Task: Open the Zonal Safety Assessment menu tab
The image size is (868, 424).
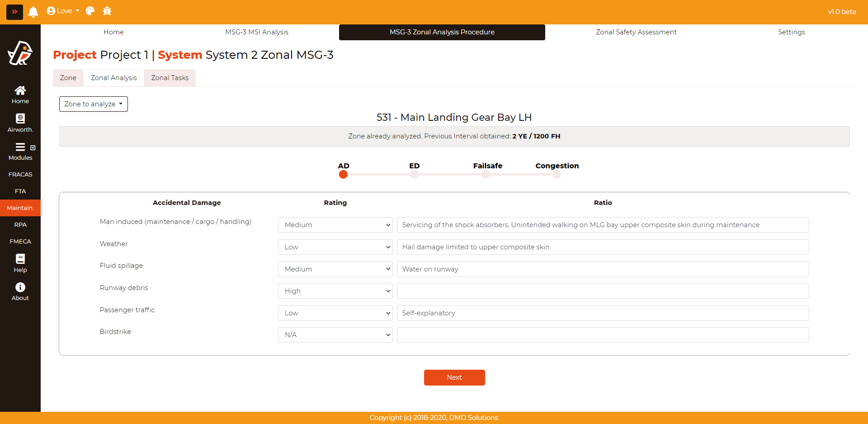Action: (x=636, y=32)
